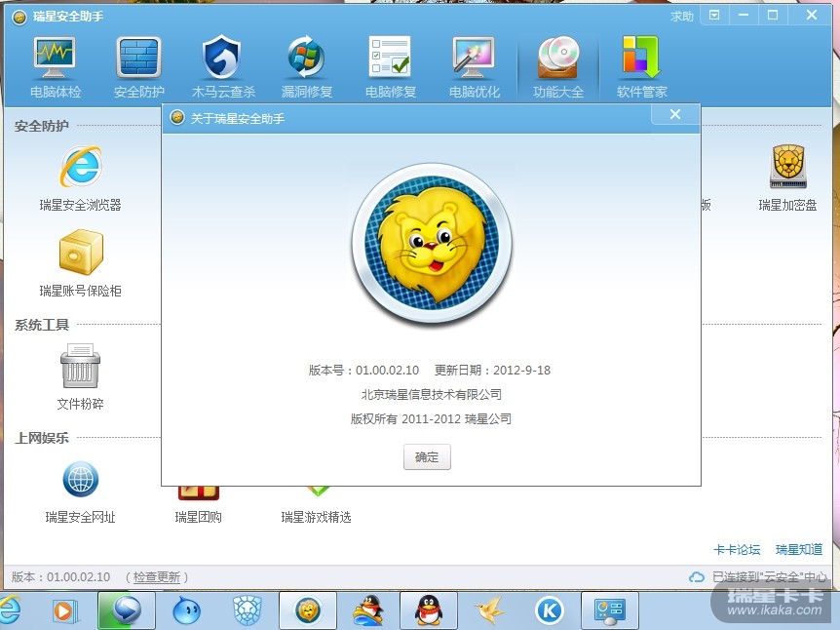Open 电脑体检 computer checkup tool

click(56, 67)
